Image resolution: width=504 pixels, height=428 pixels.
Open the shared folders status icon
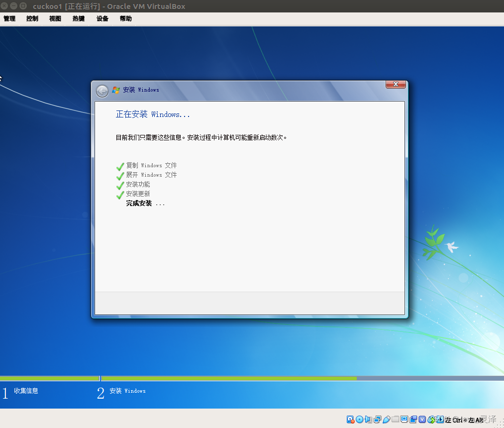395,420
